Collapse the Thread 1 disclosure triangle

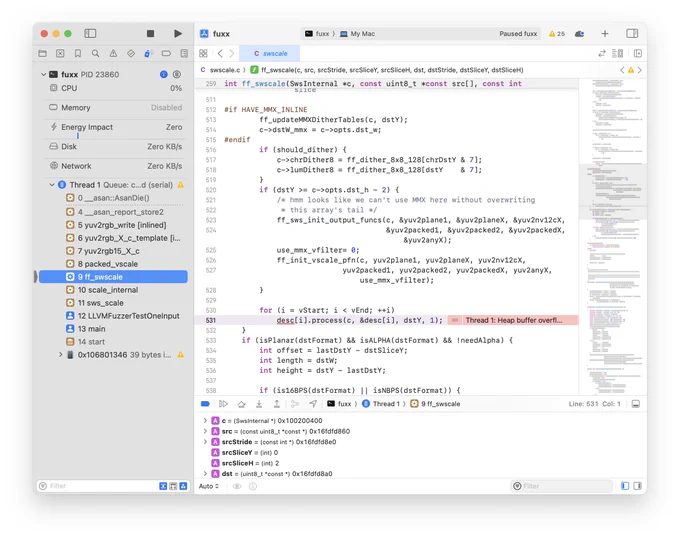[52, 185]
